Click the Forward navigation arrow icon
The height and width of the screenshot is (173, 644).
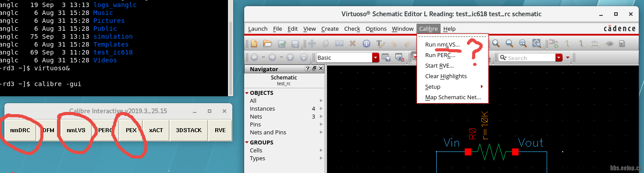point(272,58)
